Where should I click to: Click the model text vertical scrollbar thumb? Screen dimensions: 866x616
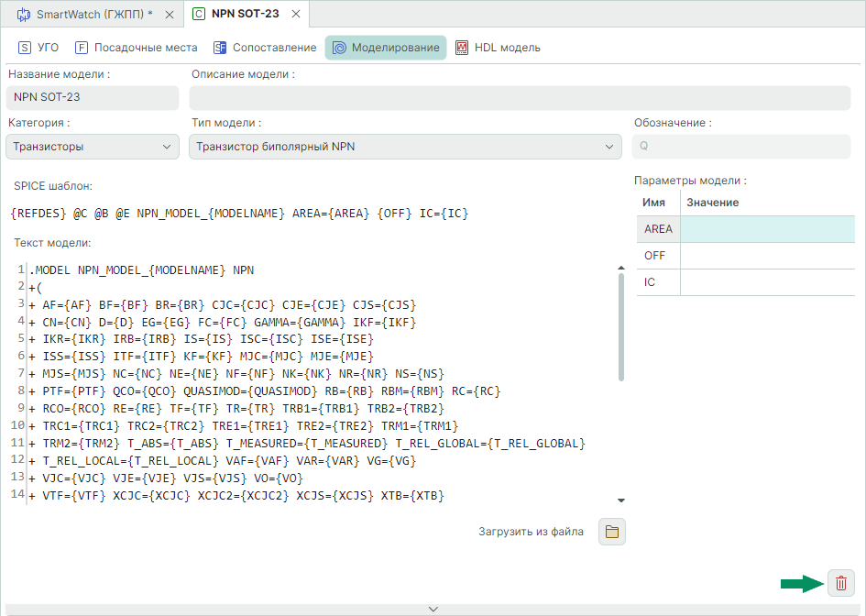point(620,325)
